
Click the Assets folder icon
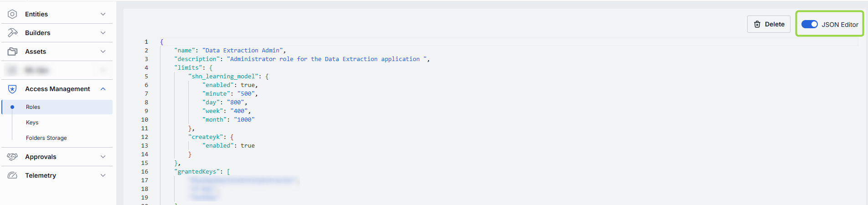(12, 51)
